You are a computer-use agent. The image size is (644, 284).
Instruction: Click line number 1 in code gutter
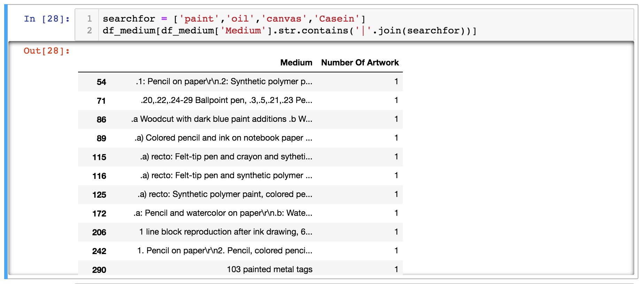click(x=90, y=19)
